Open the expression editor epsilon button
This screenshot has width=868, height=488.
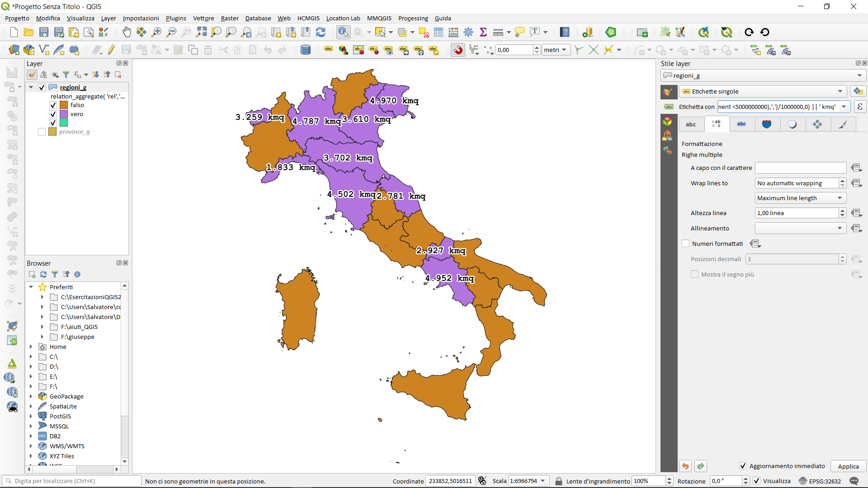click(x=860, y=107)
